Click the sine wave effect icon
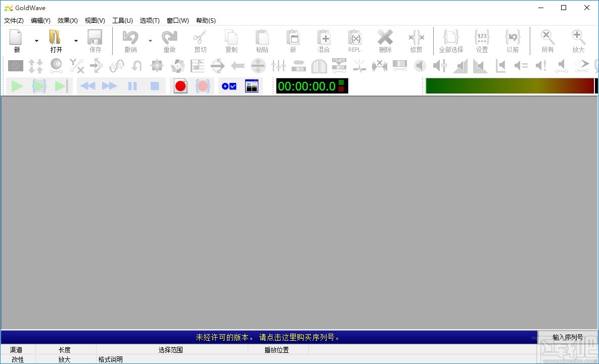Viewport: 599px width, 364px height. [x=117, y=66]
